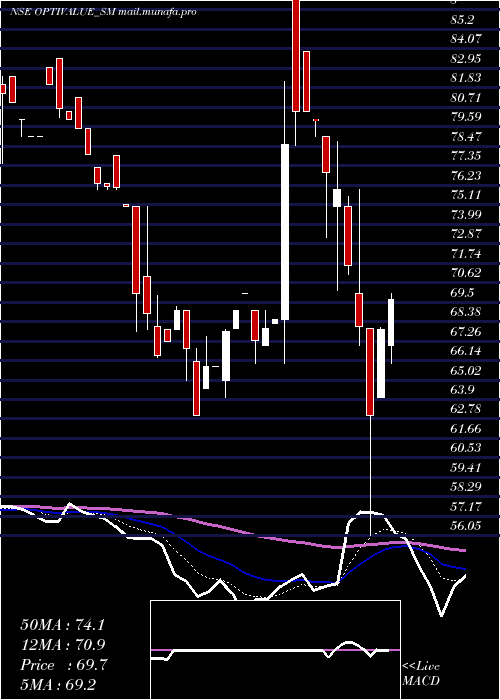Image resolution: width=500 pixels, height=700 pixels.
Task: Click the 67.26 price axis label
Action: pos(467,331)
